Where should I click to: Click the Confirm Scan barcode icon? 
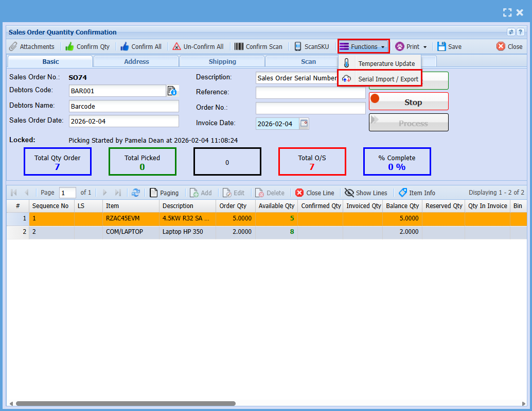239,46
